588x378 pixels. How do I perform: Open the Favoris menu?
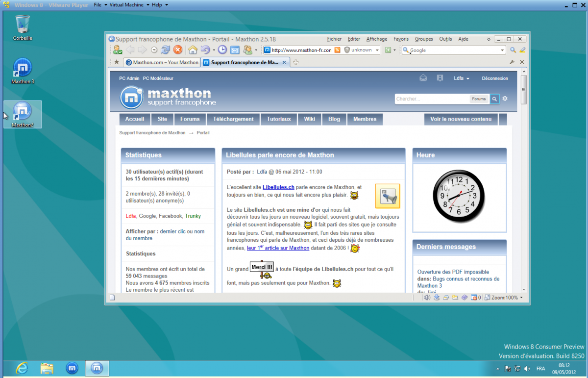coord(401,39)
